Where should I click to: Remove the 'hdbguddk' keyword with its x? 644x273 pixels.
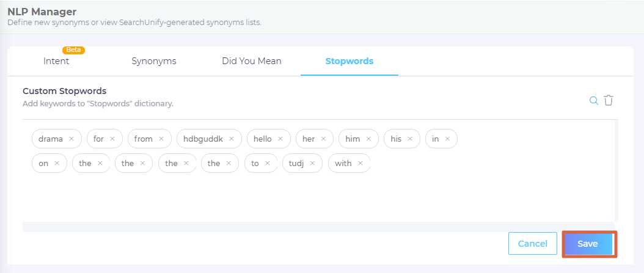[231, 139]
